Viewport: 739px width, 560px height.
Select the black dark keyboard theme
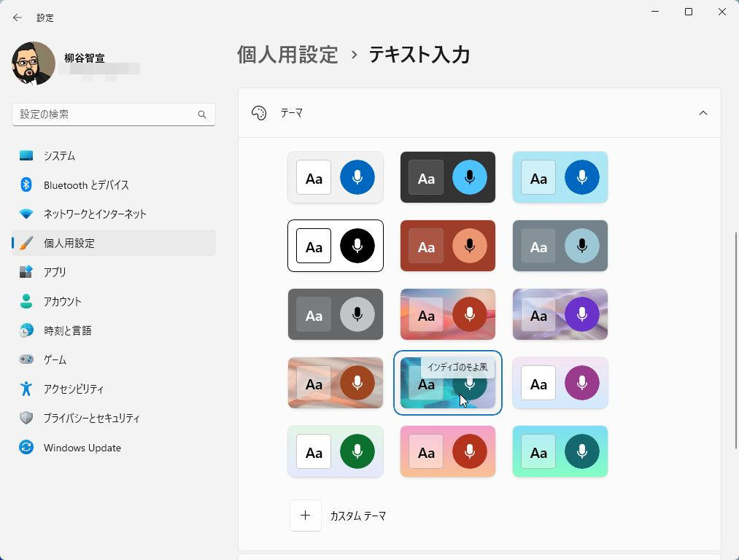(x=448, y=177)
